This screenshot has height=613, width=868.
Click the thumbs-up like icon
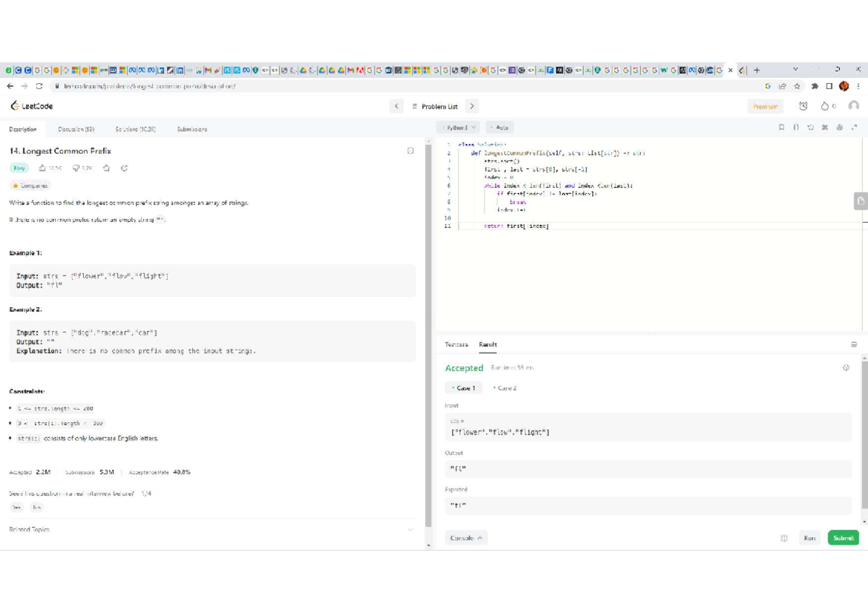point(43,168)
